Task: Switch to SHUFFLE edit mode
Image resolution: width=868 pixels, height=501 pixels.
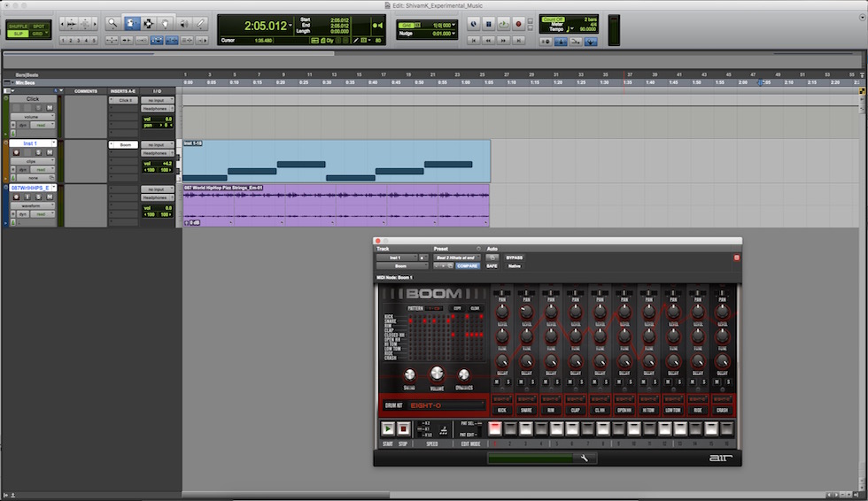Action: [19, 26]
